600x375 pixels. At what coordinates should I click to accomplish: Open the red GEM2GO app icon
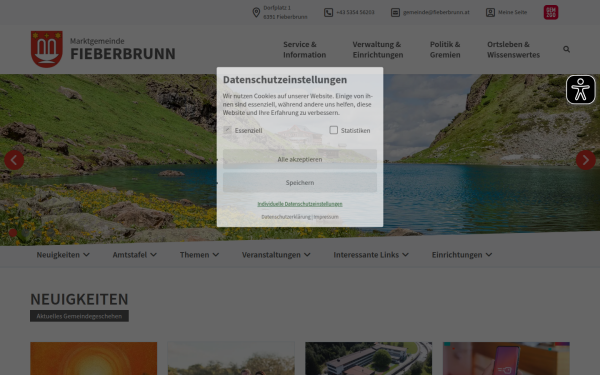(551, 12)
